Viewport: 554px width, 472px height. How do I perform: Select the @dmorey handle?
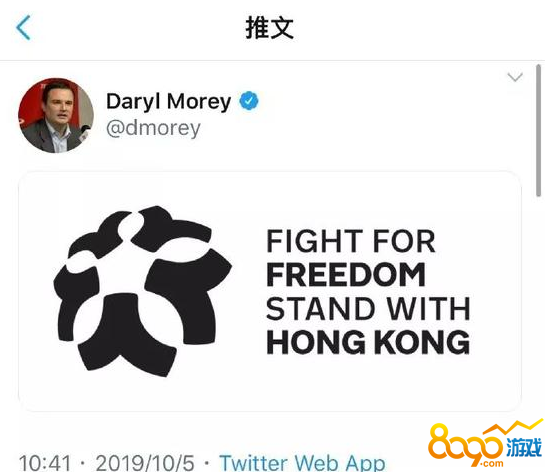[153, 128]
